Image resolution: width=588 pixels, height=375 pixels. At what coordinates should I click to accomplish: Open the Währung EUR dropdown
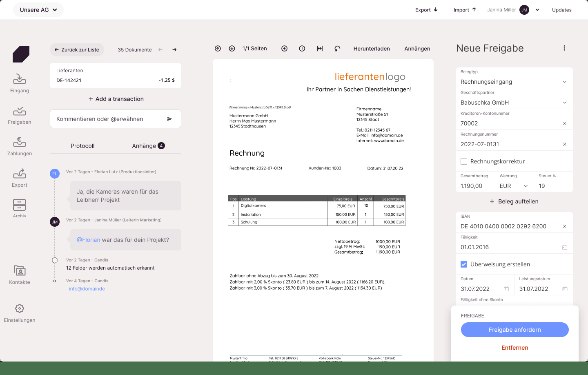pyautogui.click(x=514, y=186)
